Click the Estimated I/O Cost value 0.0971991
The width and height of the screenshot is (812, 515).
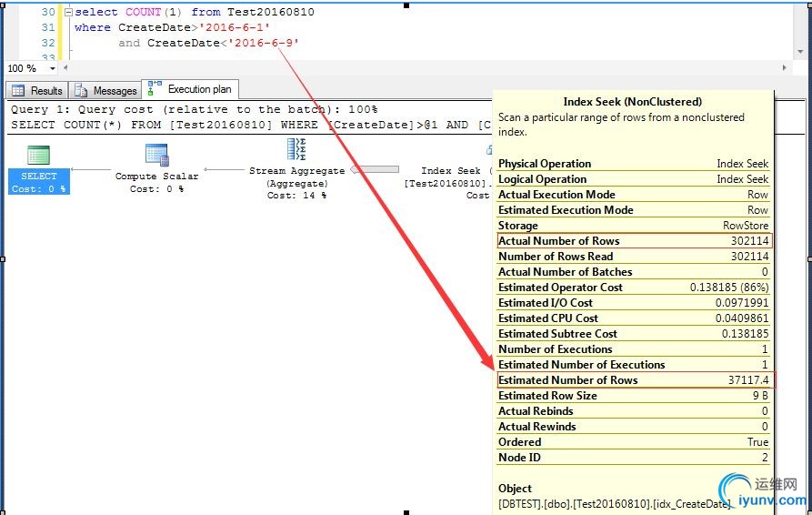point(742,303)
